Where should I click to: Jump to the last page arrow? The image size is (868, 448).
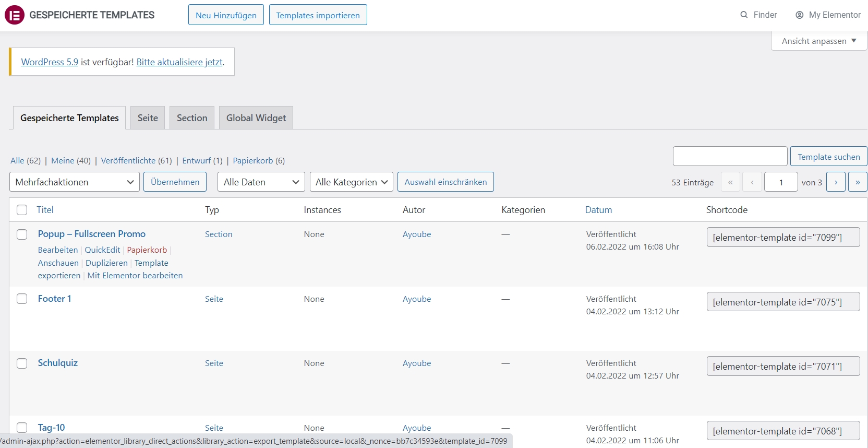(858, 182)
